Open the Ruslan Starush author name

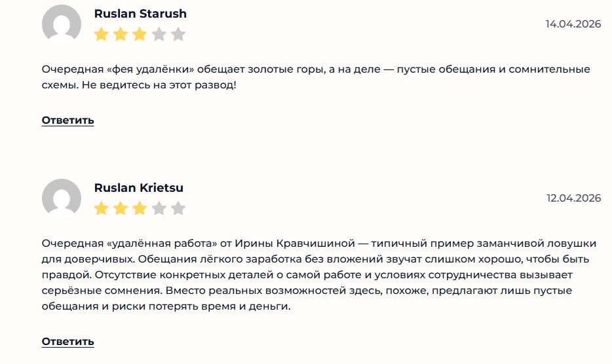140,14
